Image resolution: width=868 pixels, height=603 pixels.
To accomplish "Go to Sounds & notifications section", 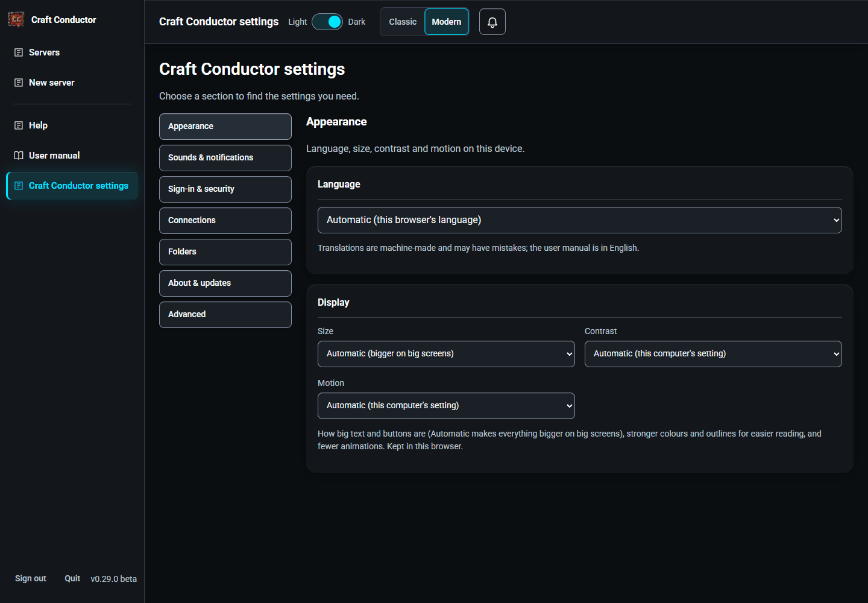I will click(x=225, y=158).
